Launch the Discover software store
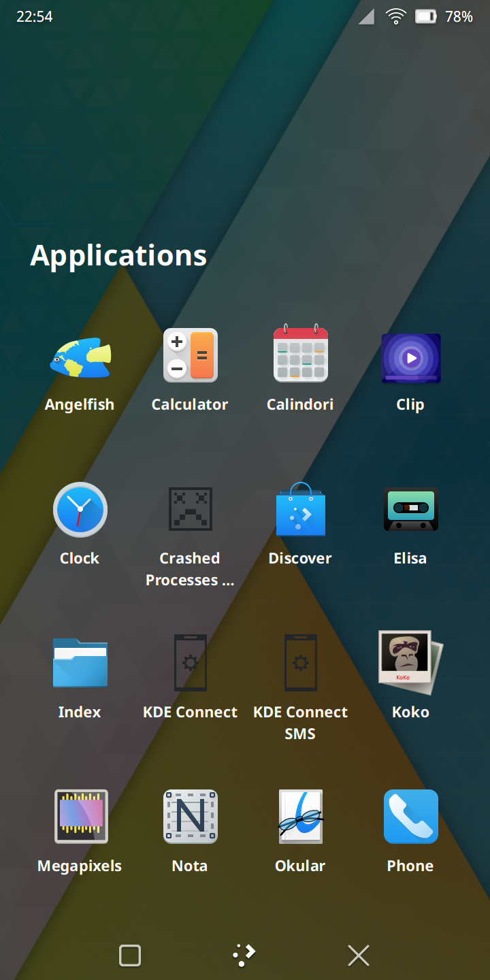 [301, 509]
